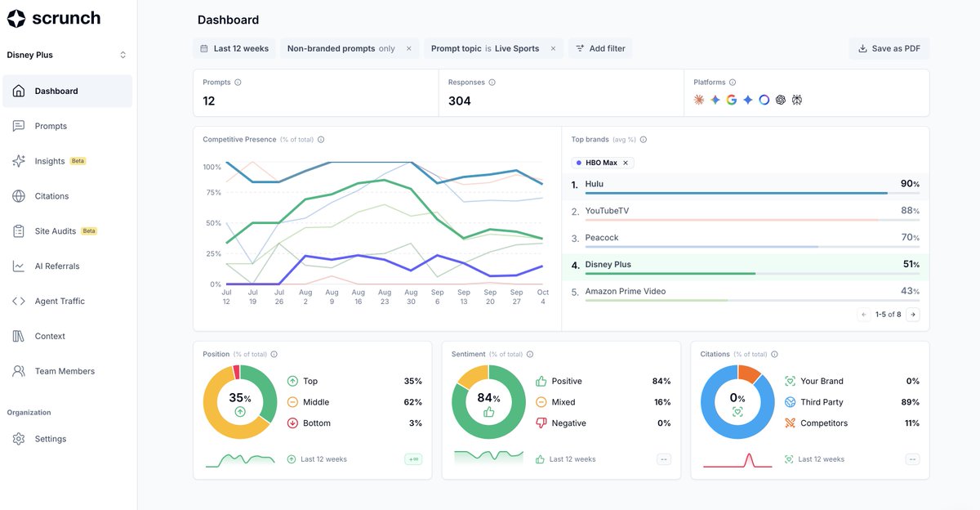The image size is (980, 510).
Task: Click the 304 Responses value
Action: point(460,101)
